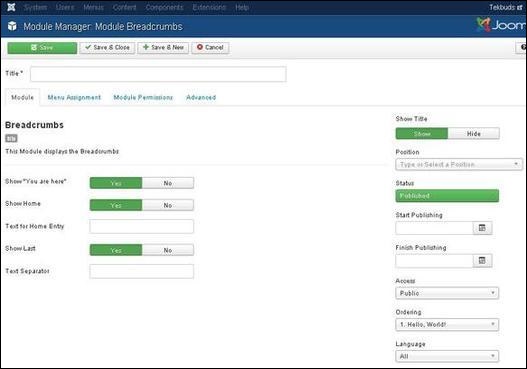Set Show Home to Yes
This screenshot has width=527, height=369.
pos(116,205)
